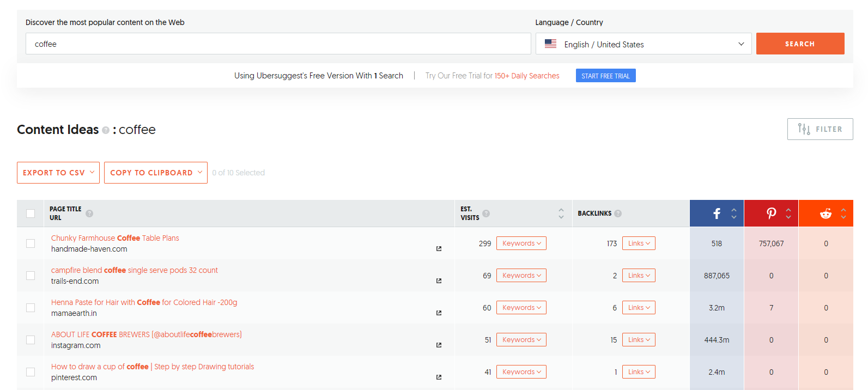The width and height of the screenshot is (868, 390).
Task: Sort table by Est. Visits arrows
Action: tap(561, 214)
